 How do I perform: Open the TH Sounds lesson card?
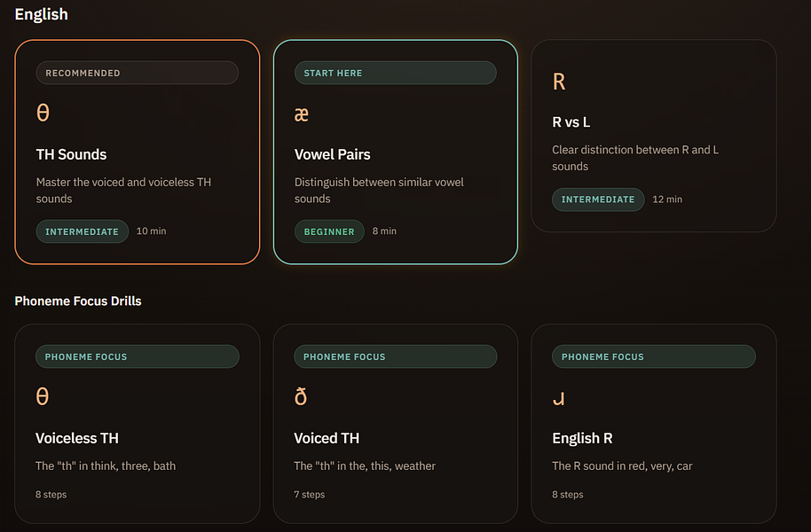click(x=137, y=152)
